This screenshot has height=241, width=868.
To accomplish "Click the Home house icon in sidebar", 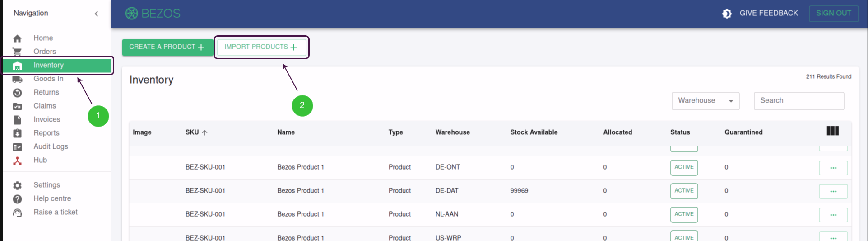I will click(x=17, y=38).
